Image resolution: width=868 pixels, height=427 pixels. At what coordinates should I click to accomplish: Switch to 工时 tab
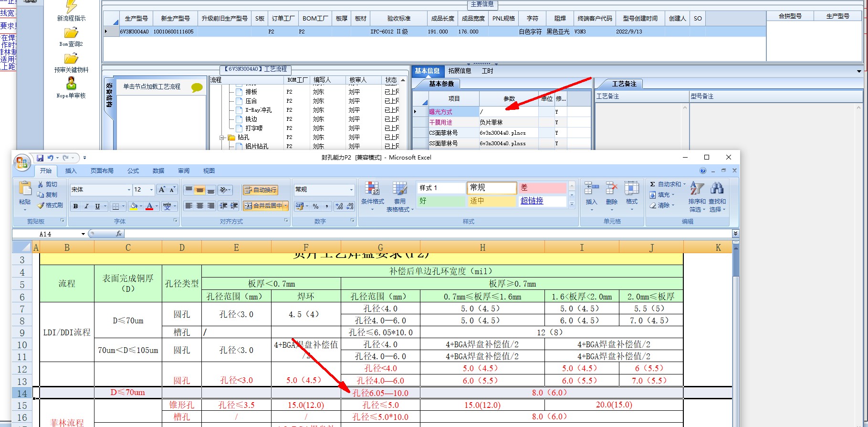487,71
